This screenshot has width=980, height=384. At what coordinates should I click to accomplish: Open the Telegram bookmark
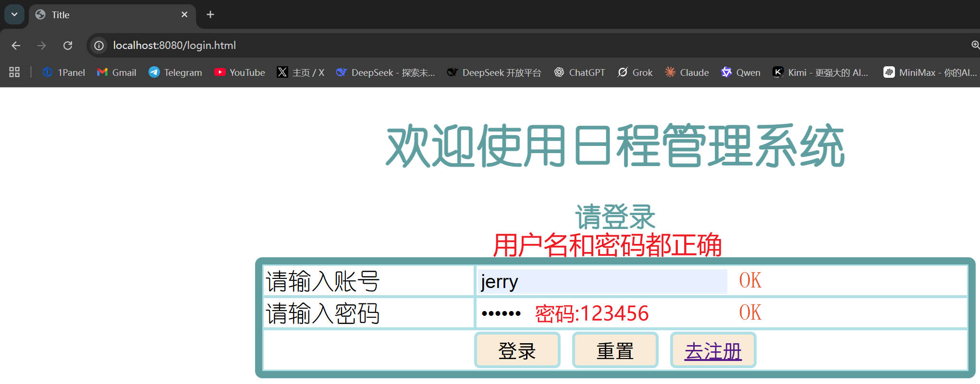pyautogui.click(x=175, y=72)
